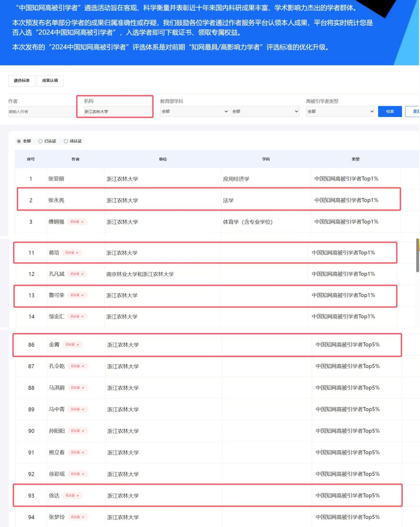
Task: Click the 作者 name input field
Action: coord(42,112)
